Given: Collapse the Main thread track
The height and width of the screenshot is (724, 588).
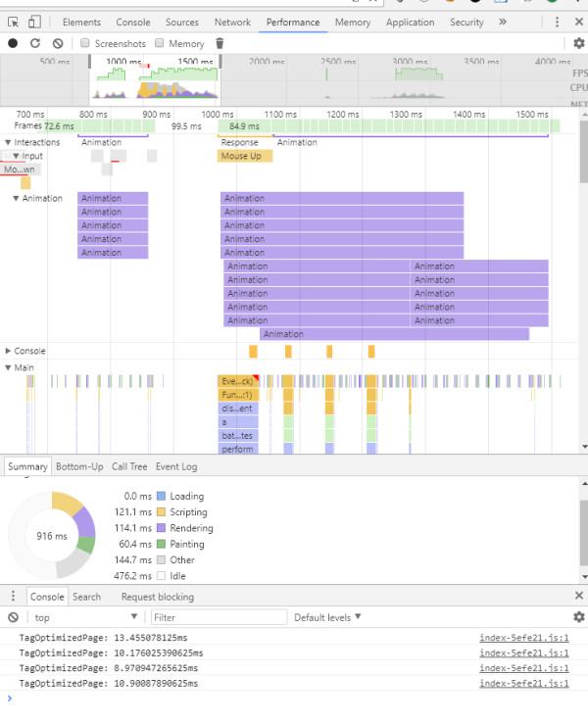Looking at the screenshot, I should [8, 368].
